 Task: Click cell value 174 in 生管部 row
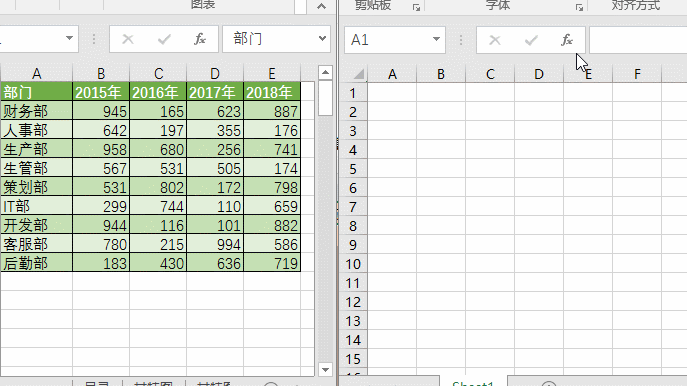point(272,168)
